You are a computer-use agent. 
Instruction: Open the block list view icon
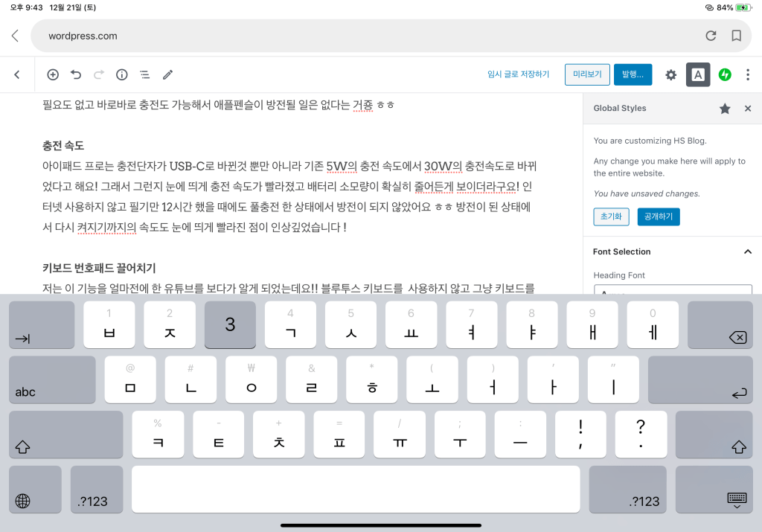(x=145, y=74)
